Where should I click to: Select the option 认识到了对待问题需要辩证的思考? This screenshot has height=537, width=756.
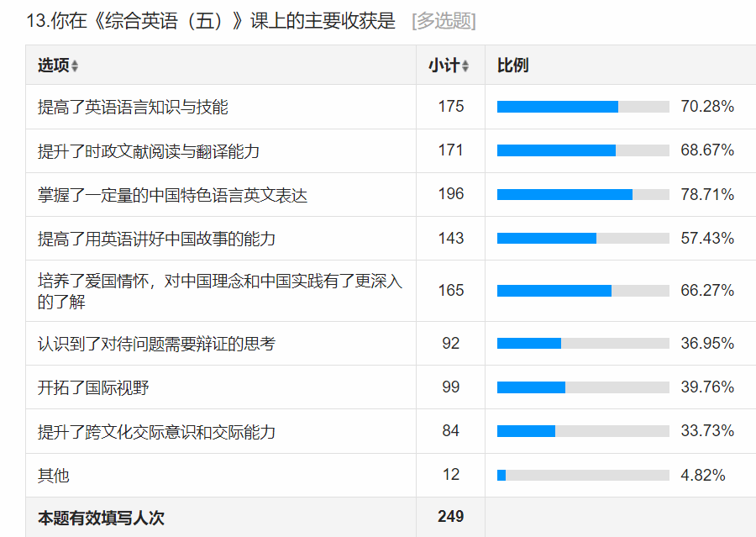point(156,344)
